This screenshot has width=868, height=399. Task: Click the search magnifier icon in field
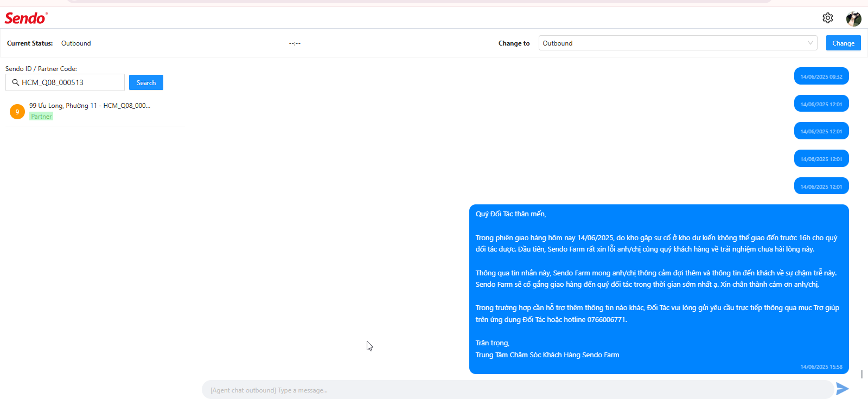15,82
